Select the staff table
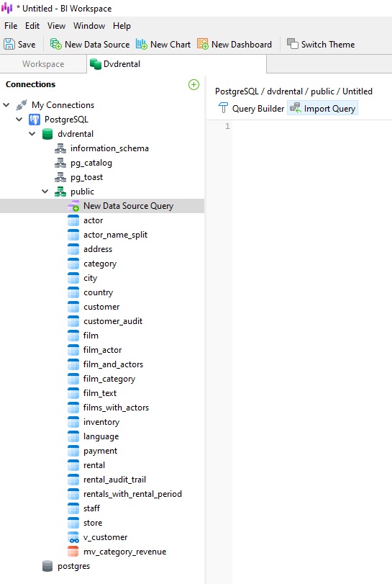The height and width of the screenshot is (584, 392). tap(91, 509)
